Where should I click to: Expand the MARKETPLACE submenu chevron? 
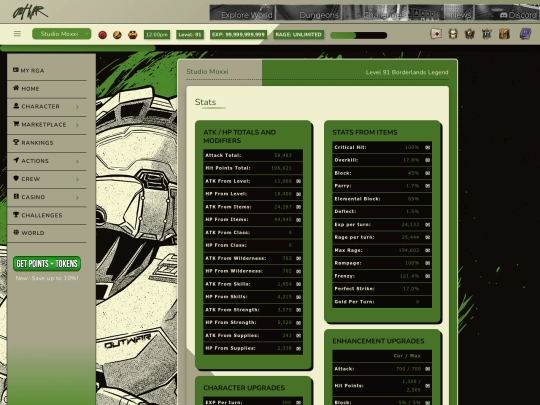(x=77, y=125)
